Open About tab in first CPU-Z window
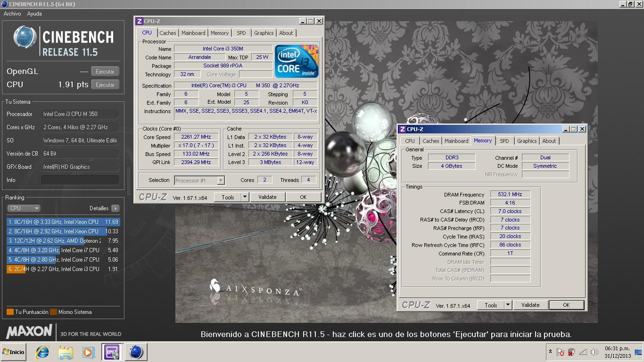 (286, 33)
